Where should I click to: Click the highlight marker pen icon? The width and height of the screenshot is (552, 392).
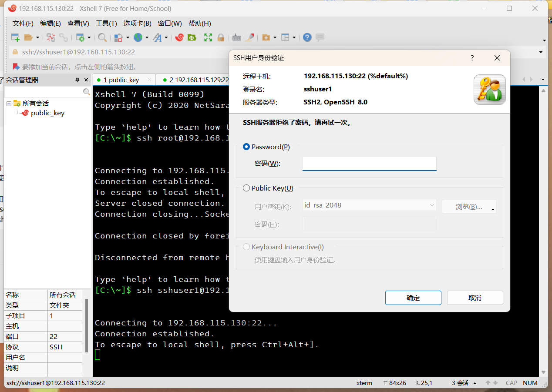[x=249, y=37]
